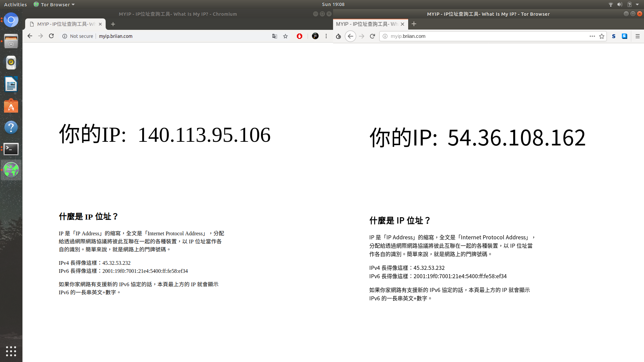The image size is (644, 362).
Task: Open system status menu arrow in top bar
Action: (x=637, y=4)
